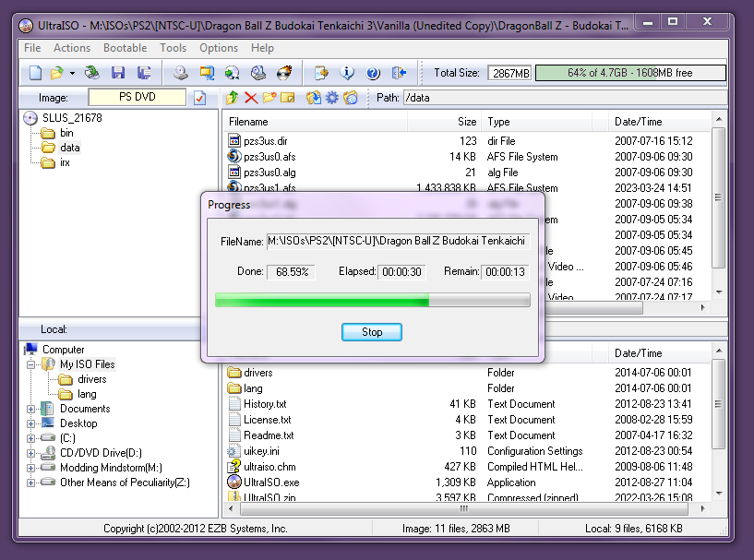Select the UltraISO.exe file in the local list

tap(466, 483)
